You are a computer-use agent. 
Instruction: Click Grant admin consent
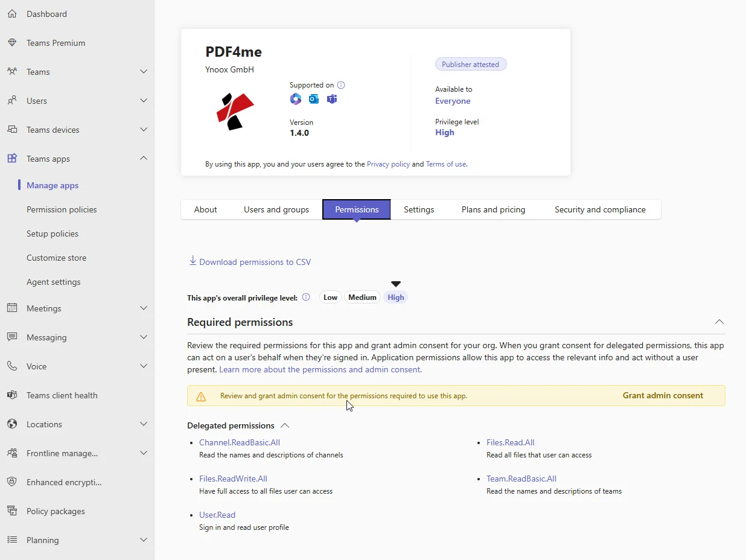pyautogui.click(x=663, y=396)
